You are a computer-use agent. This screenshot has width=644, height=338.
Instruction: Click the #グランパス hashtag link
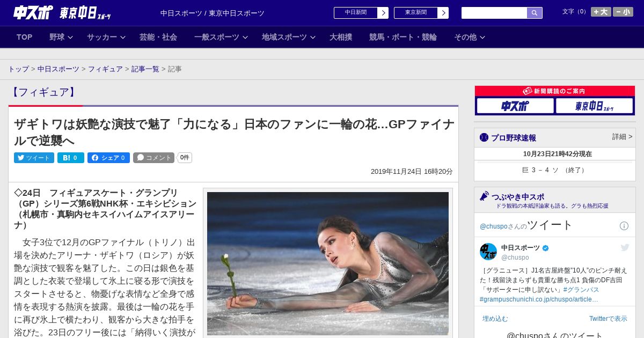[581, 290]
